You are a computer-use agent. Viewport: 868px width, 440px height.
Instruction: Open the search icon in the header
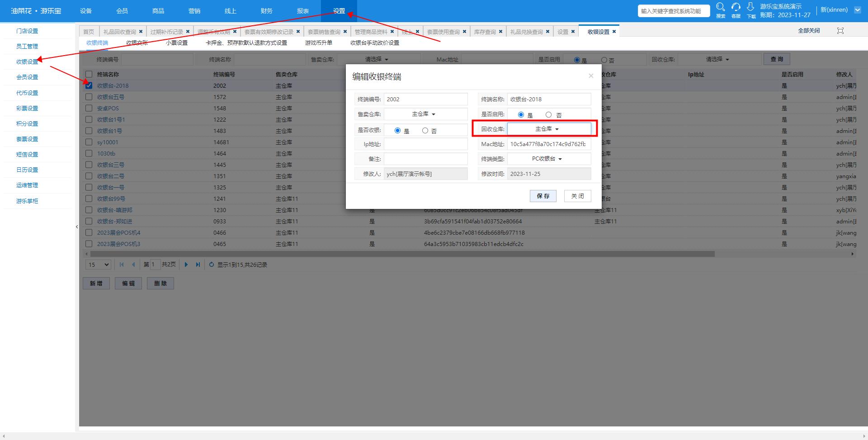(x=721, y=7)
